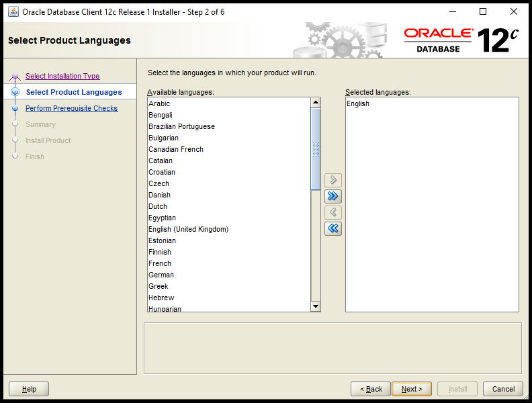Select Egyptian language entry
Viewport: 532px width, 403px height.
(x=229, y=218)
